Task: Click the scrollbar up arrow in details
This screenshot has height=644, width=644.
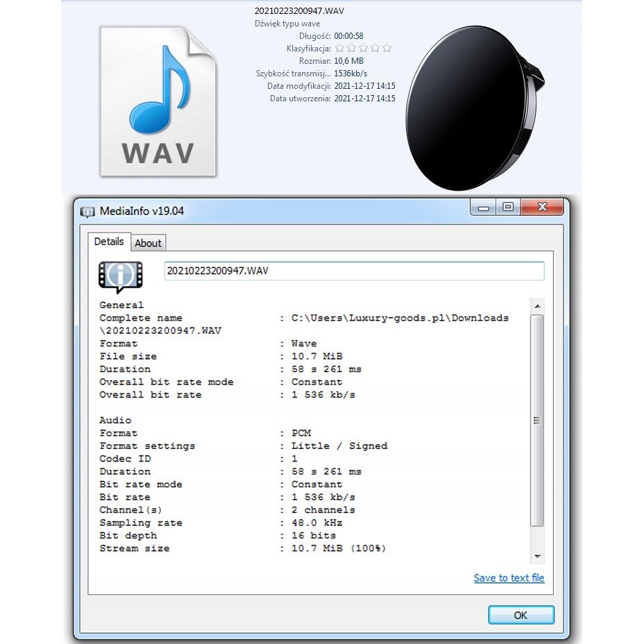Action: pos(537,306)
